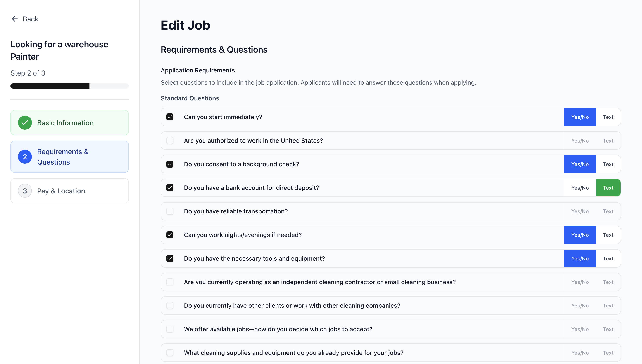642x364 pixels.
Task: Check "Are you authorized to work in the United States?"
Action: (170, 141)
